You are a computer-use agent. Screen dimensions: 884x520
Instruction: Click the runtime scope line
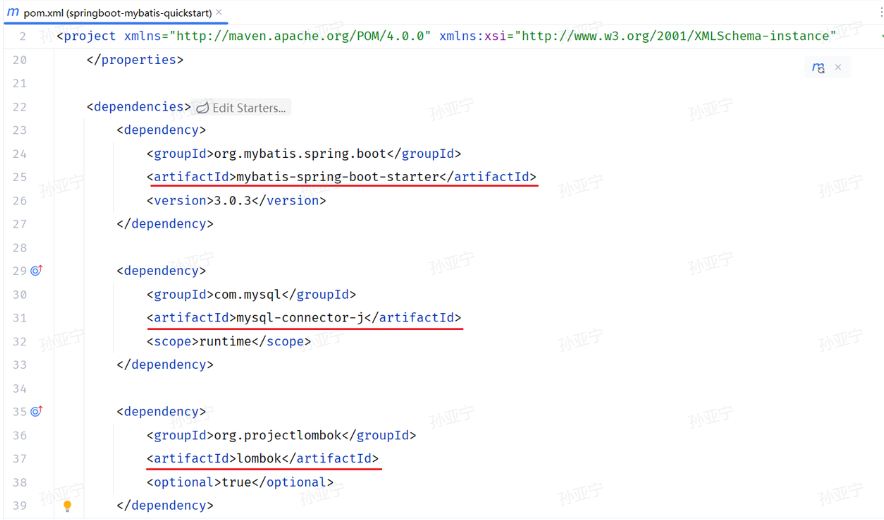click(229, 342)
